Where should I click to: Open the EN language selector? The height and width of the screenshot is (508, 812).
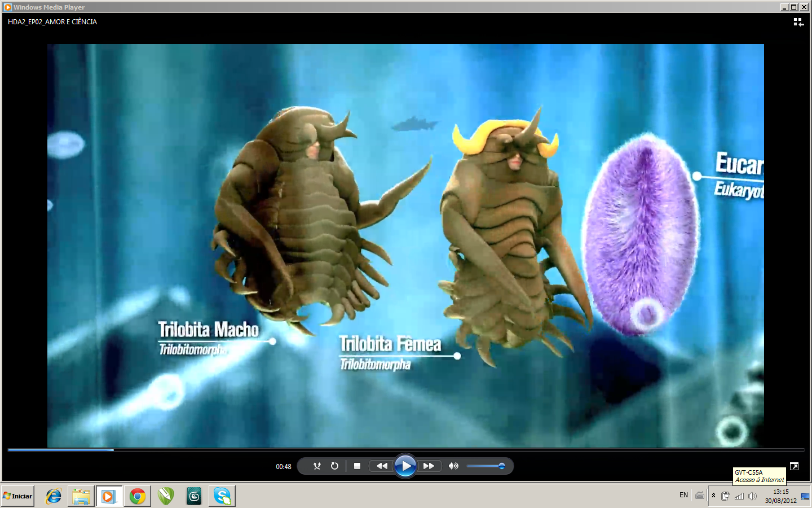[x=683, y=495]
